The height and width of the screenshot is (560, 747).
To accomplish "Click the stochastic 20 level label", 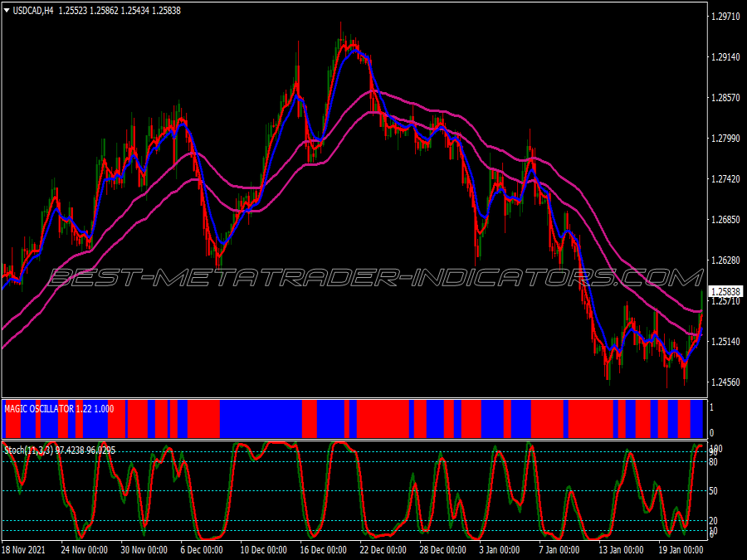I will pyautogui.click(x=713, y=520).
